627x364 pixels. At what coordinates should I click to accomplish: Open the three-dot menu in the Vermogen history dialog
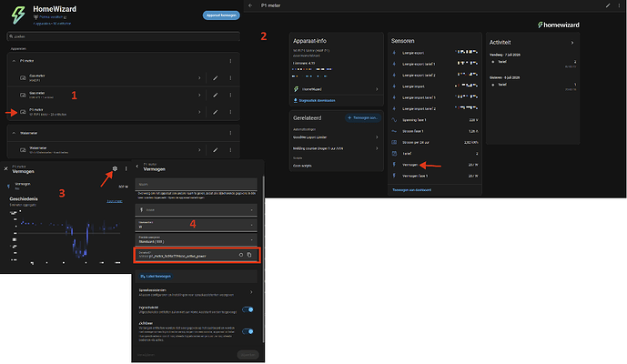coord(126,168)
